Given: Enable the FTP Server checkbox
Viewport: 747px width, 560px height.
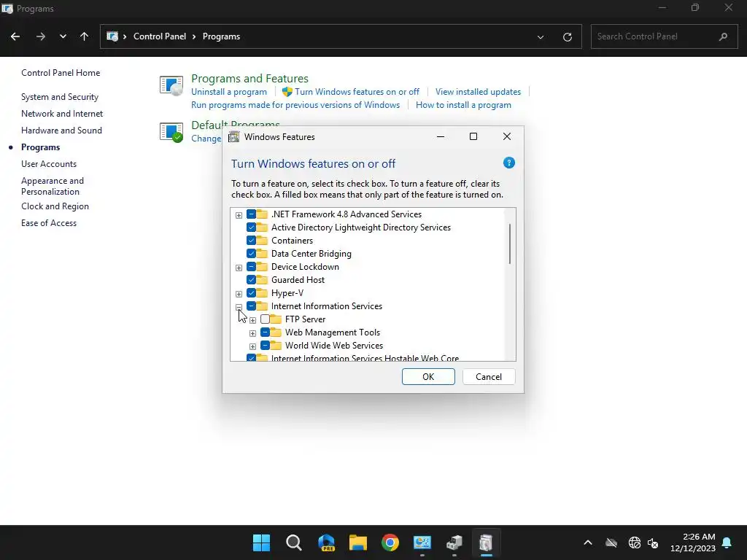Looking at the screenshot, I should [x=265, y=319].
